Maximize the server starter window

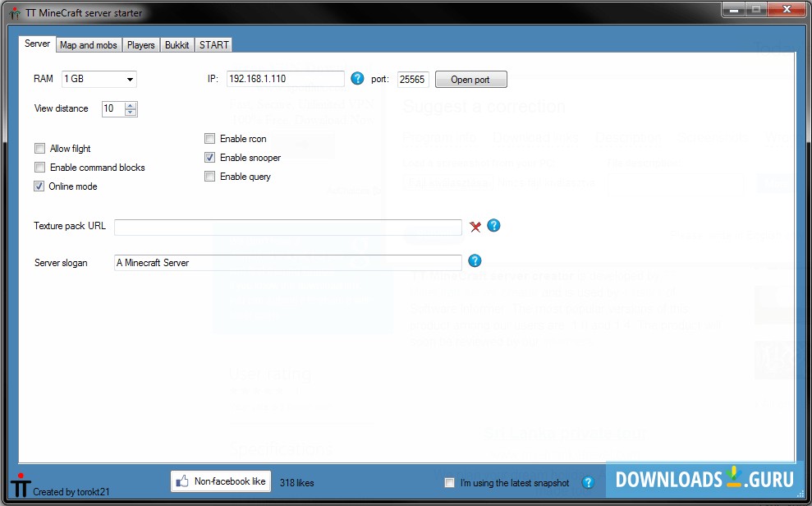[x=756, y=9]
